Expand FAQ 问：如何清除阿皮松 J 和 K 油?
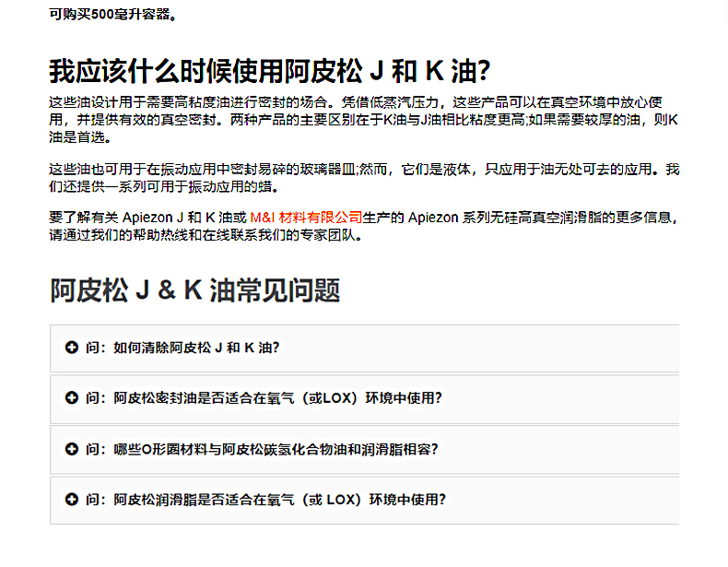 pyautogui.click(x=365, y=348)
